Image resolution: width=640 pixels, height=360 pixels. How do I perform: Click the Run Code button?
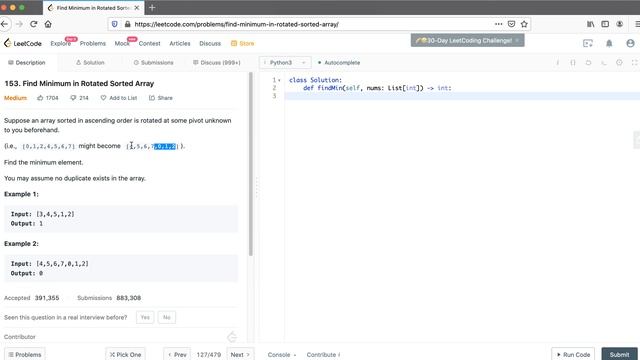click(573, 354)
